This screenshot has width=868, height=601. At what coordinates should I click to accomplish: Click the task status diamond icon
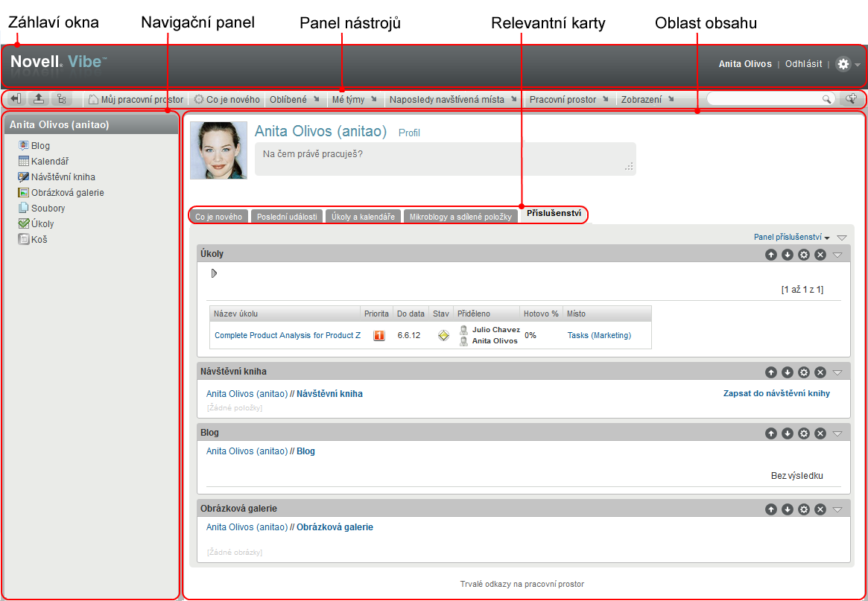[x=443, y=335]
